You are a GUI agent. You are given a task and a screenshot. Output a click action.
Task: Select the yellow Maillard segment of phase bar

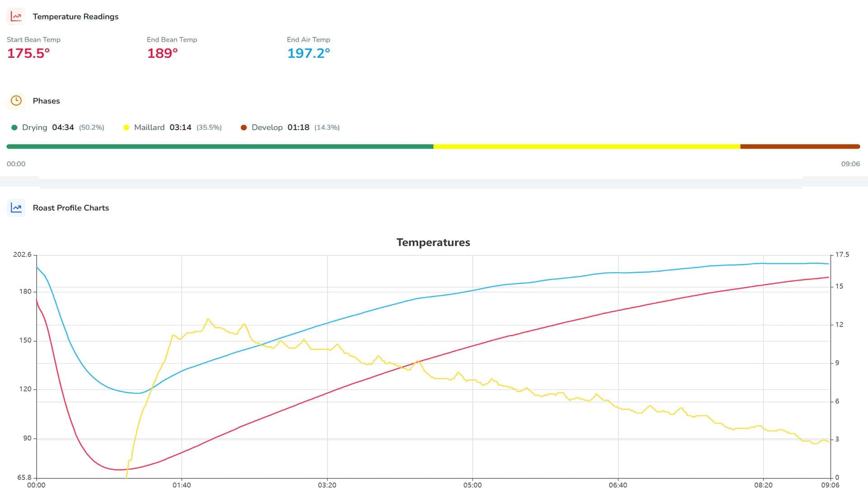[587, 146]
